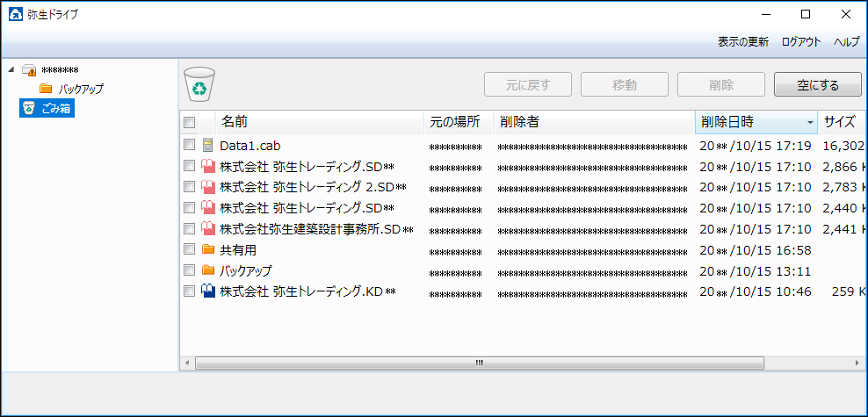The width and height of the screenshot is (868, 417).
Task: Check the box for Data1.cab
Action: pyautogui.click(x=189, y=145)
